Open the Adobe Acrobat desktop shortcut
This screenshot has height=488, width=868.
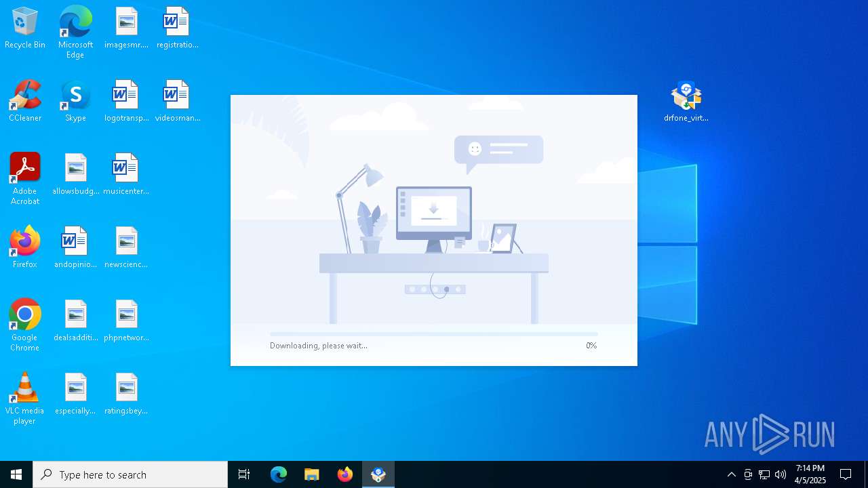(25, 179)
